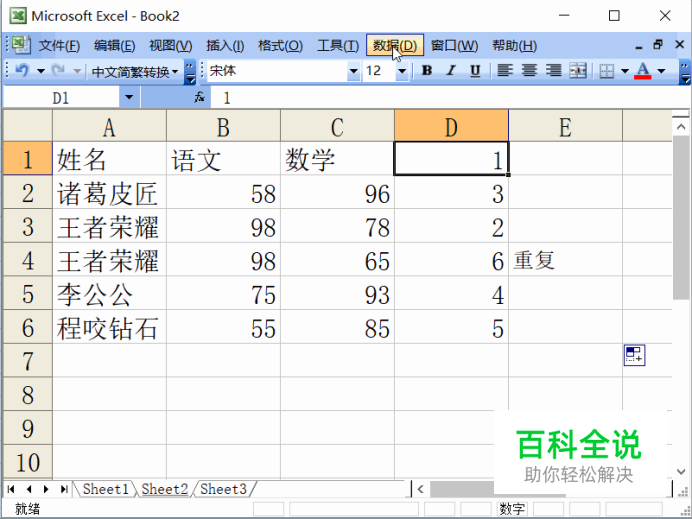Open the 插入(I) menu
Viewport: 692px width, 519px height.
225,45
